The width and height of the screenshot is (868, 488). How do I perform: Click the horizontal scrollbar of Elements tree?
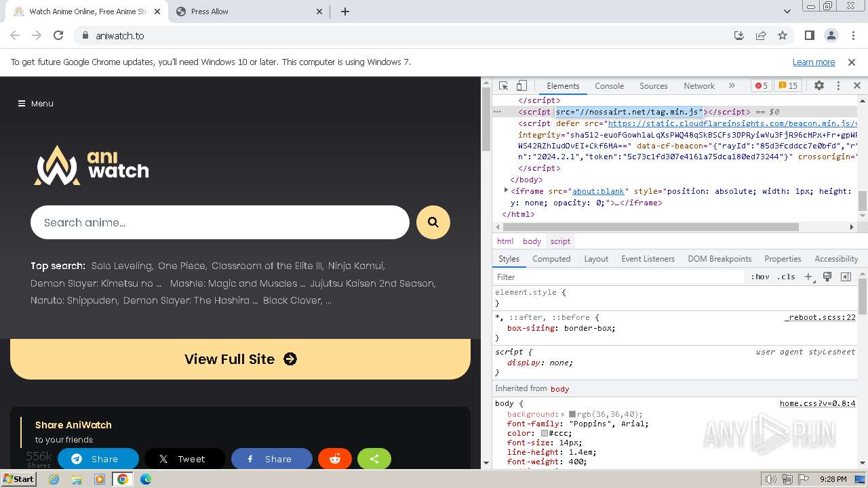coord(651,227)
